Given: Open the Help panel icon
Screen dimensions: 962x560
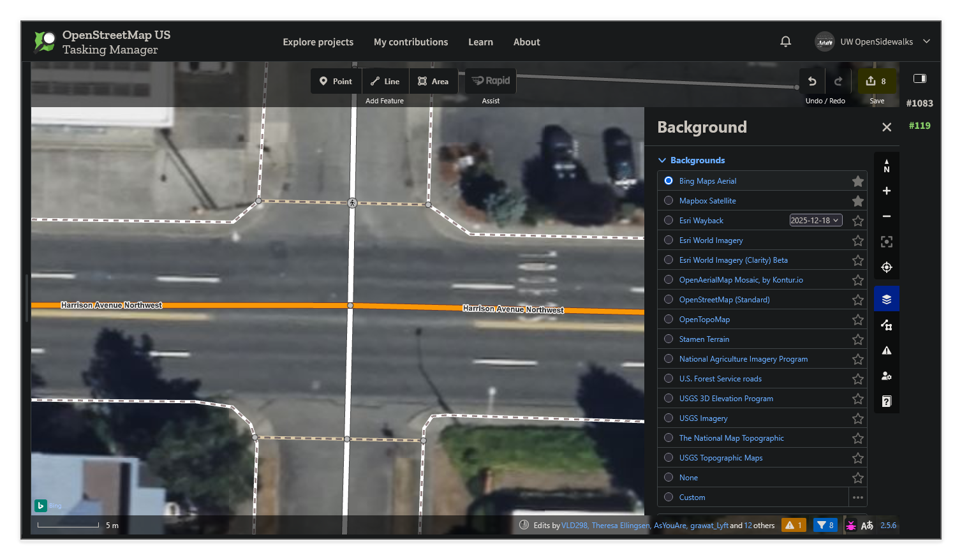Looking at the screenshot, I should [x=886, y=401].
